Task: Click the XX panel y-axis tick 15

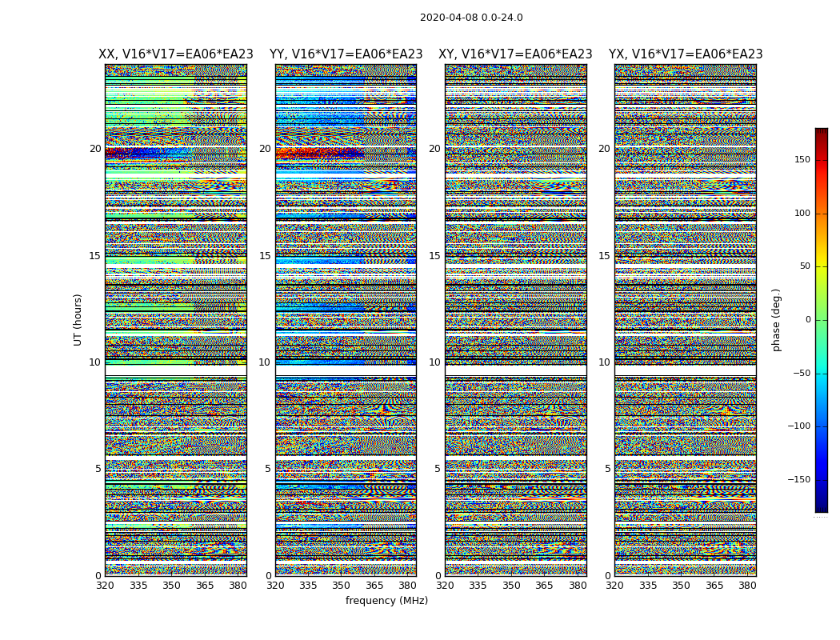Action: [x=95, y=255]
